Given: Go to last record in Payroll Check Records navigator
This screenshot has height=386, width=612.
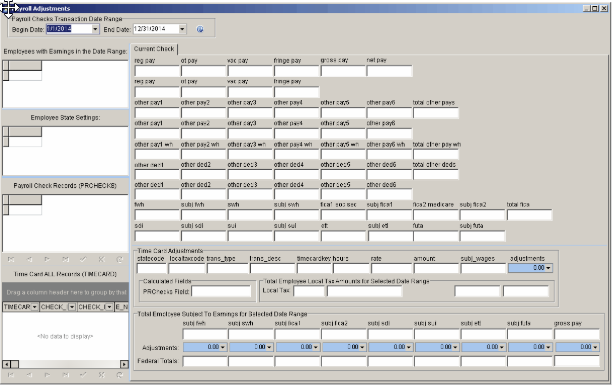Looking at the screenshot, I should click(66, 260).
